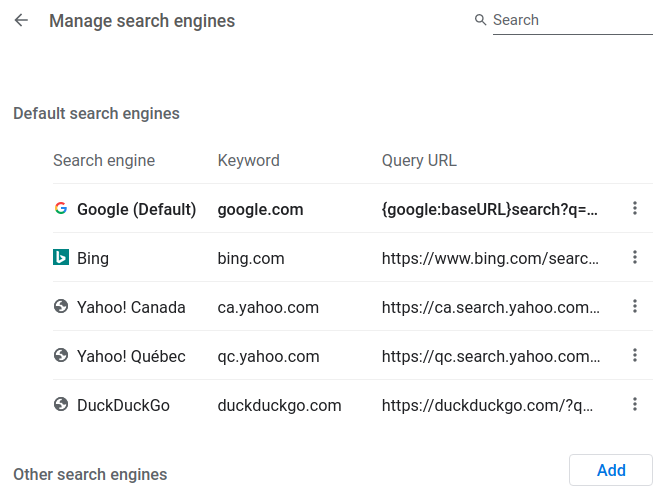Image resolution: width=669 pixels, height=494 pixels.
Task: Click the Google logo icon
Action: tap(61, 208)
